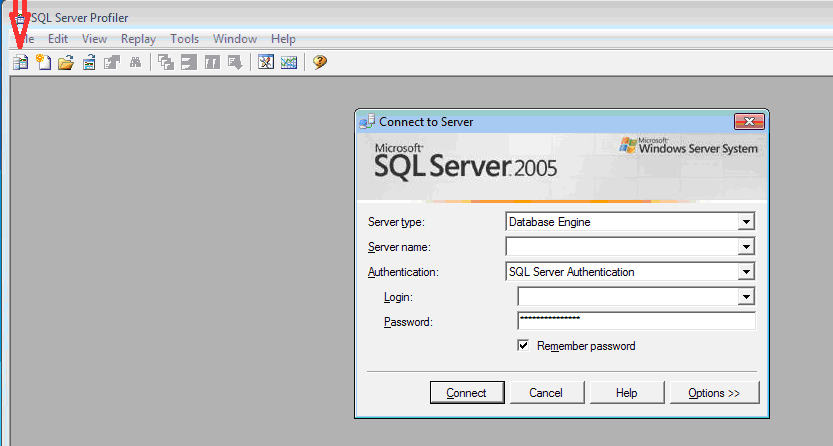Open the Server name dropdown list
833x446 pixels.
click(746, 247)
